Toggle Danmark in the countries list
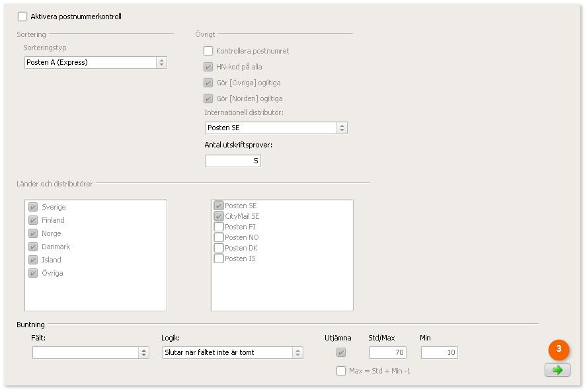The height and width of the screenshot is (392, 587). (x=33, y=247)
